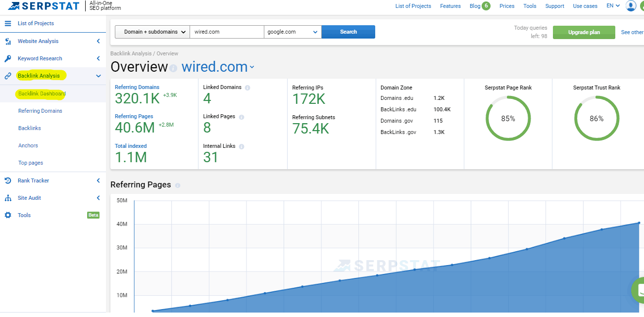The width and height of the screenshot is (644, 317).
Task: Click the Total indexed metric link
Action: (131, 146)
